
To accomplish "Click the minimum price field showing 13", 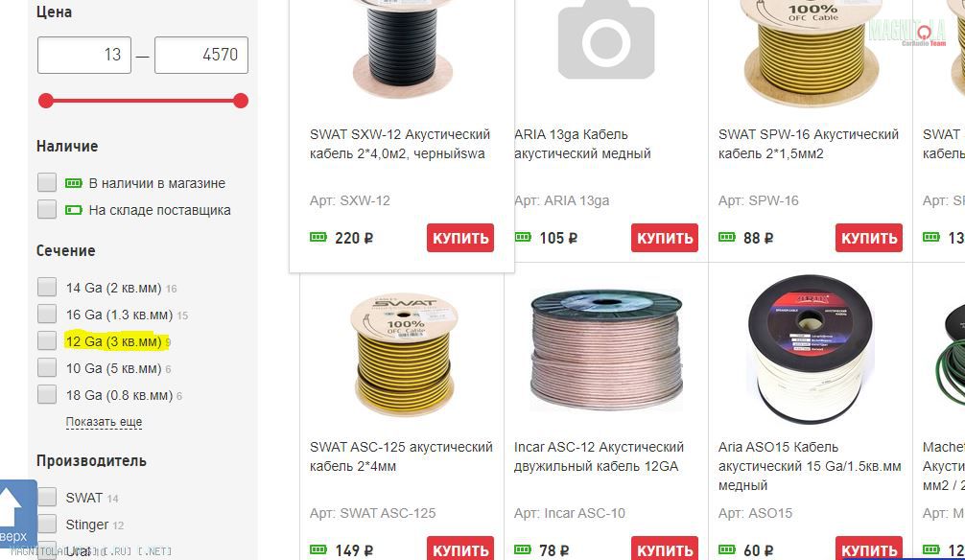I will point(84,55).
